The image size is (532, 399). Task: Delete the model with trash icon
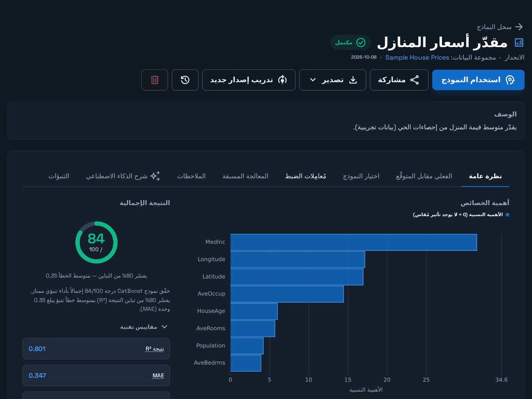(x=155, y=80)
